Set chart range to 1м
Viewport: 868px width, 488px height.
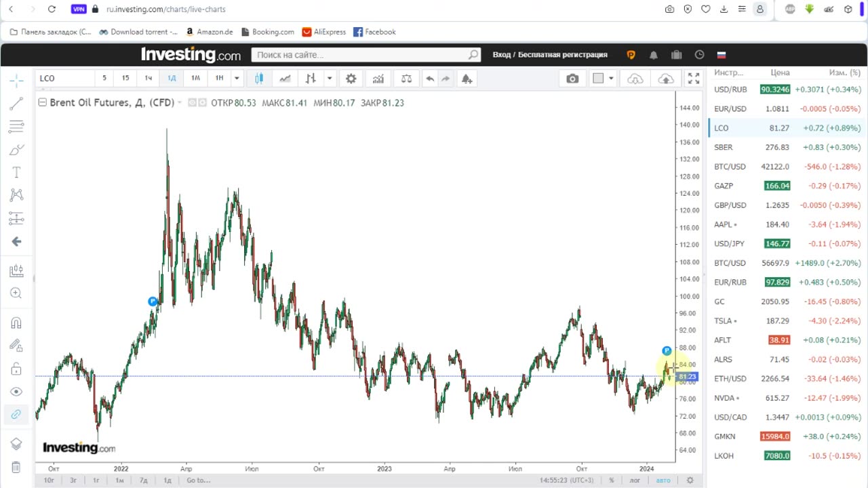point(119,481)
